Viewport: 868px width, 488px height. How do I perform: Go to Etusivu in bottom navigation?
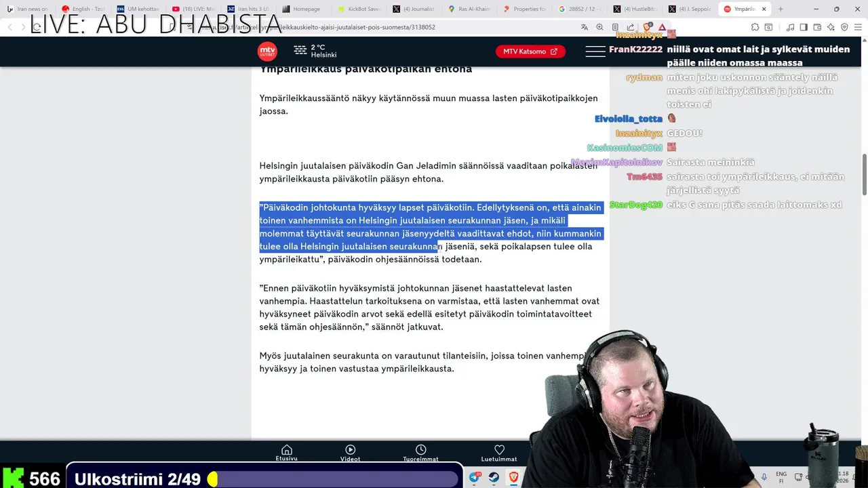pos(286,453)
